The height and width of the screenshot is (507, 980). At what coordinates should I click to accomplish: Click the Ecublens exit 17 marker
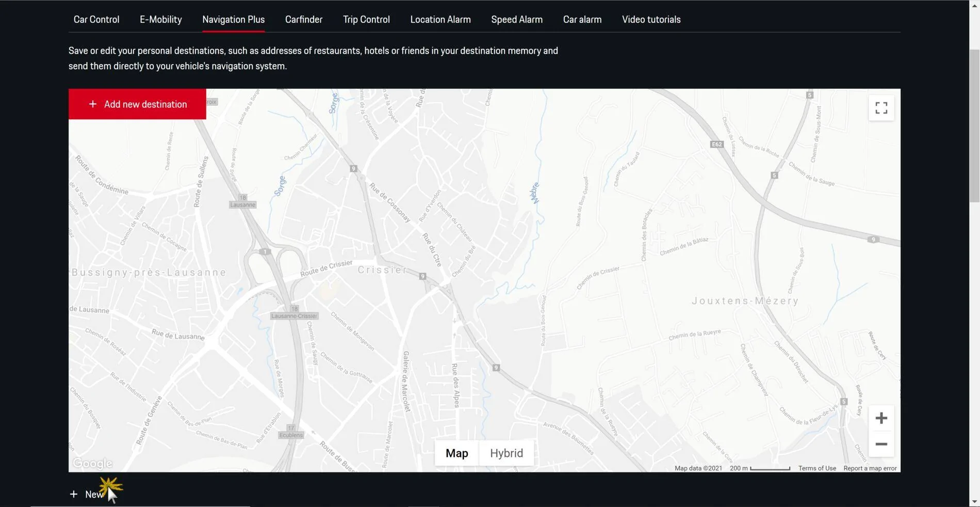click(291, 432)
